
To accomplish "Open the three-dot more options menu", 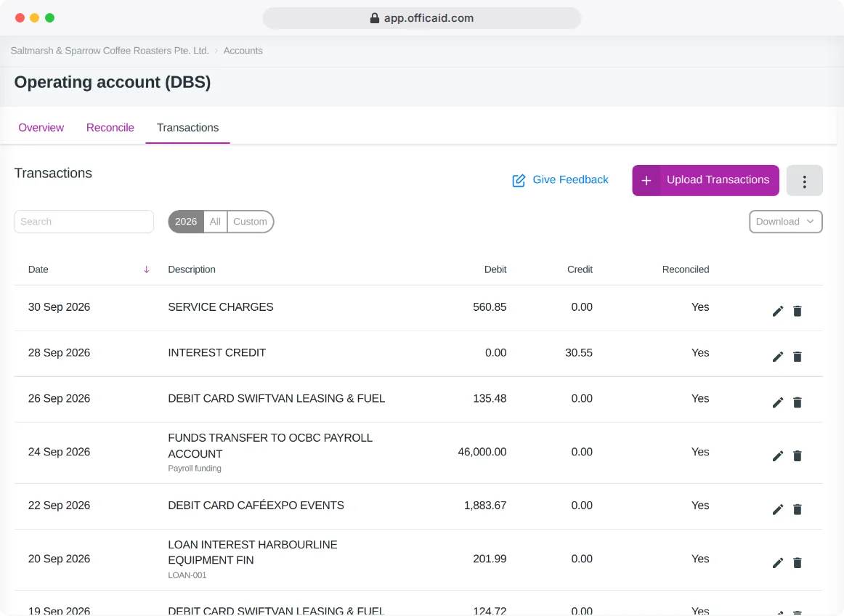I will [x=804, y=180].
